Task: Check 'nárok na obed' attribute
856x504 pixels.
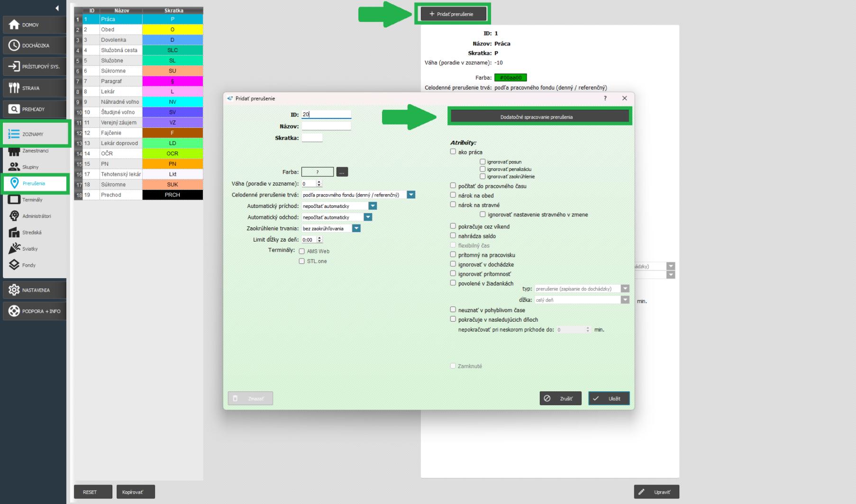Action: click(453, 195)
